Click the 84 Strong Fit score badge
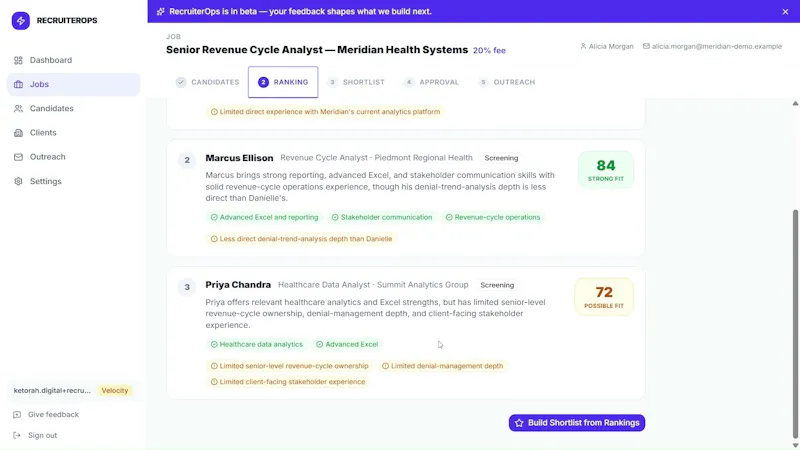Screen dimensions: 800x450 tap(606, 170)
